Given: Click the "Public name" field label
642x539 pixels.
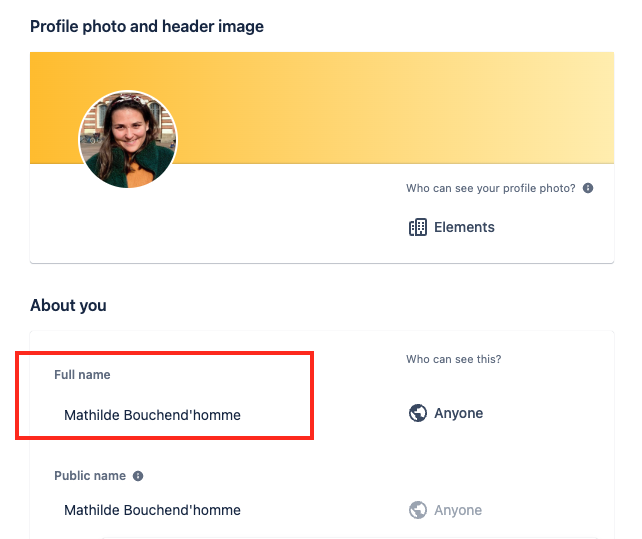Looking at the screenshot, I should [x=90, y=476].
